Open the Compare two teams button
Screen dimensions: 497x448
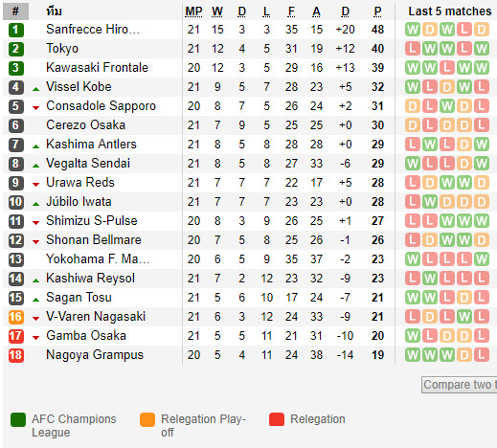pos(460,385)
